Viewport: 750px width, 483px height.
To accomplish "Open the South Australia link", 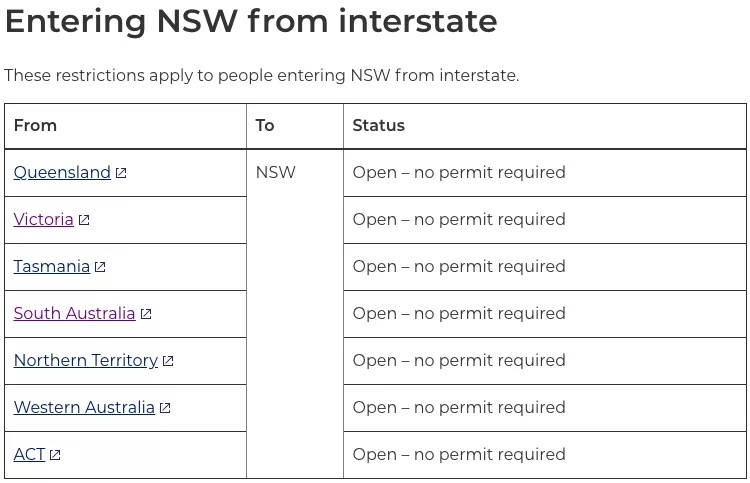I will pos(75,313).
